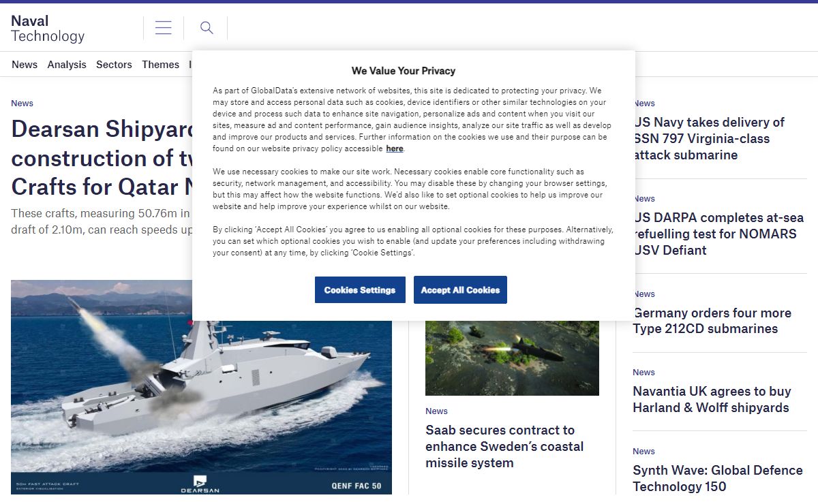
Task: Open DARPA NOMARS USV Defiant article
Action: click(x=718, y=234)
